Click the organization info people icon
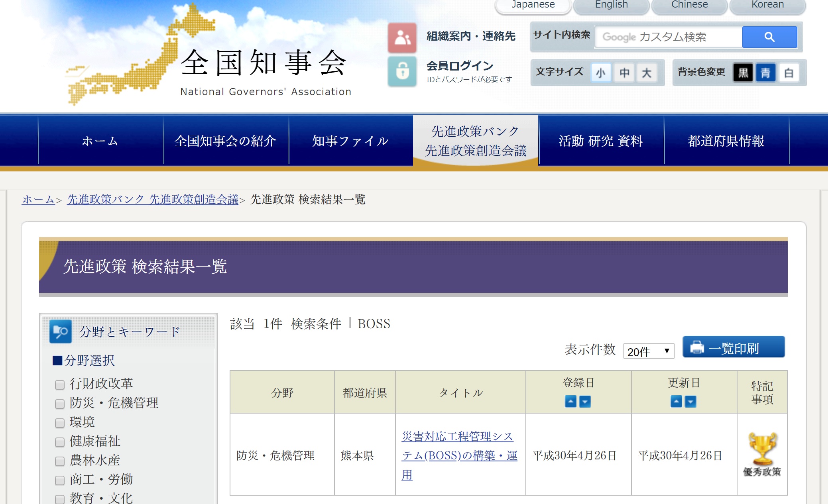Viewport: 828px width, 504px height. click(402, 38)
